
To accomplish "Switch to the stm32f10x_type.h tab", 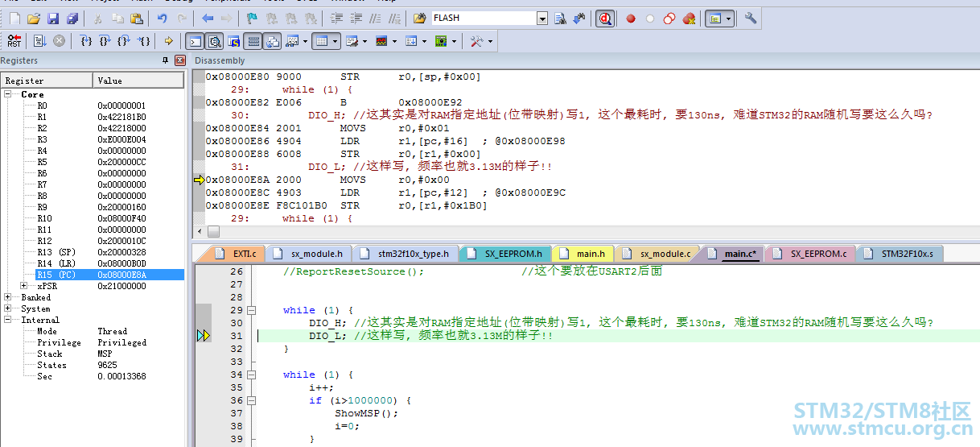I will [406, 254].
